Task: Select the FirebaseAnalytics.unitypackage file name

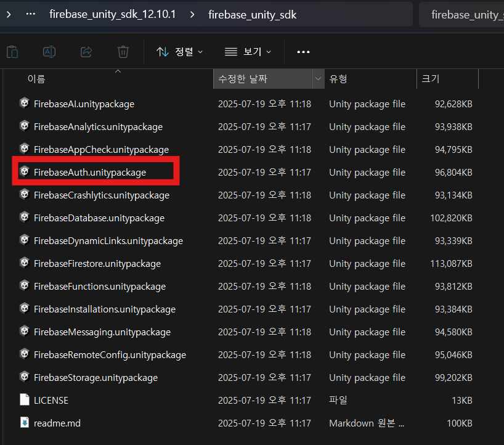Action: pos(98,127)
